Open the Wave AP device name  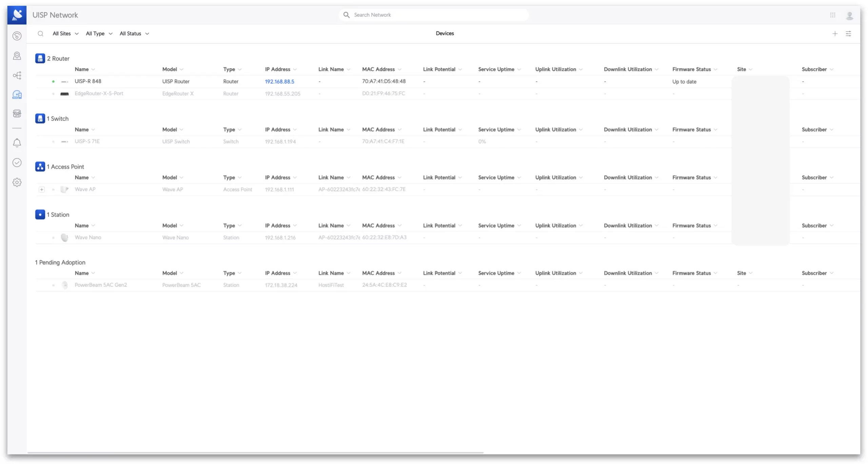coord(85,189)
